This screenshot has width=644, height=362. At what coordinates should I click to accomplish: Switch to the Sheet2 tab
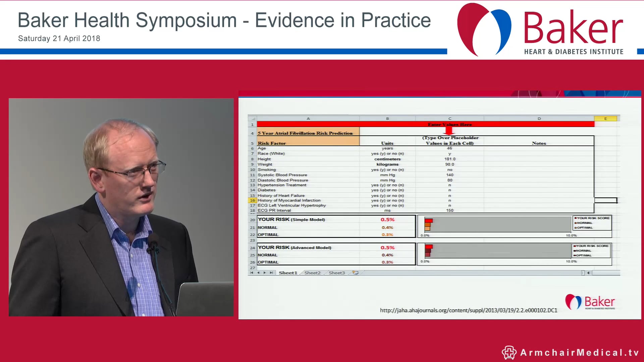pyautogui.click(x=312, y=273)
